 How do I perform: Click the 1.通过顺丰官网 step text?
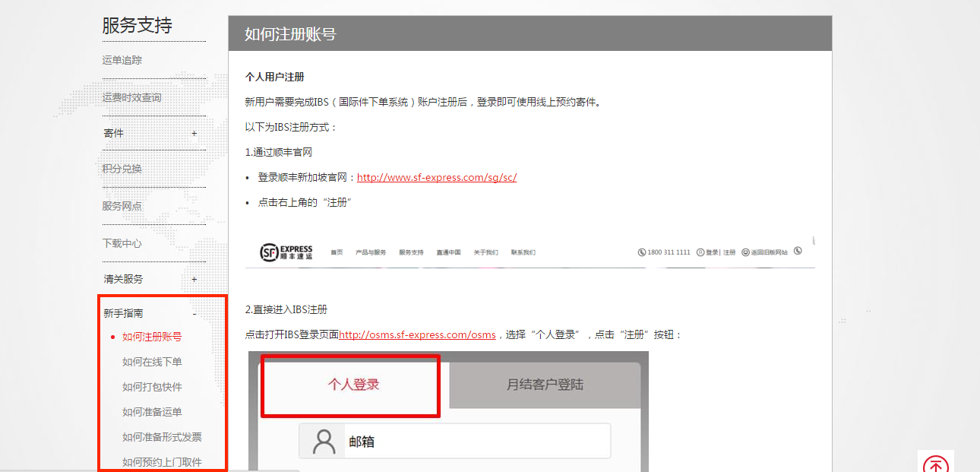coord(279,152)
